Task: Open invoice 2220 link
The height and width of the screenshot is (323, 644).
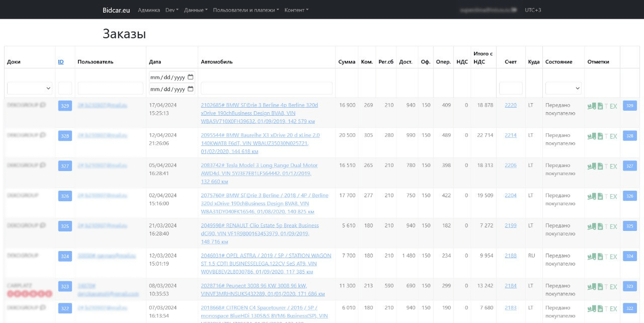Action: pos(510,105)
